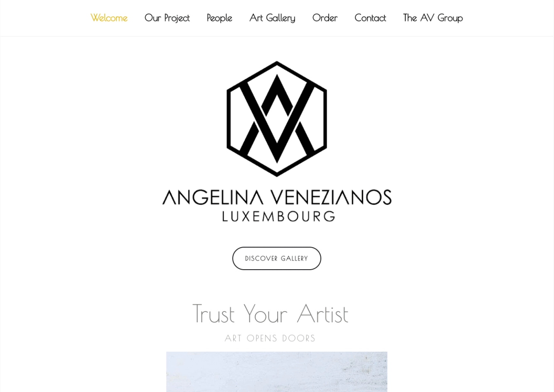Open the Contact page
This screenshot has height=392, width=554.
[370, 18]
